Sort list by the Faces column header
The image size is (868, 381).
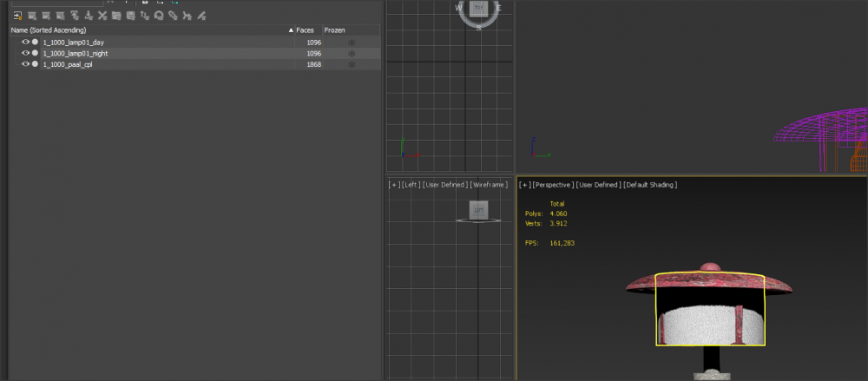point(305,30)
